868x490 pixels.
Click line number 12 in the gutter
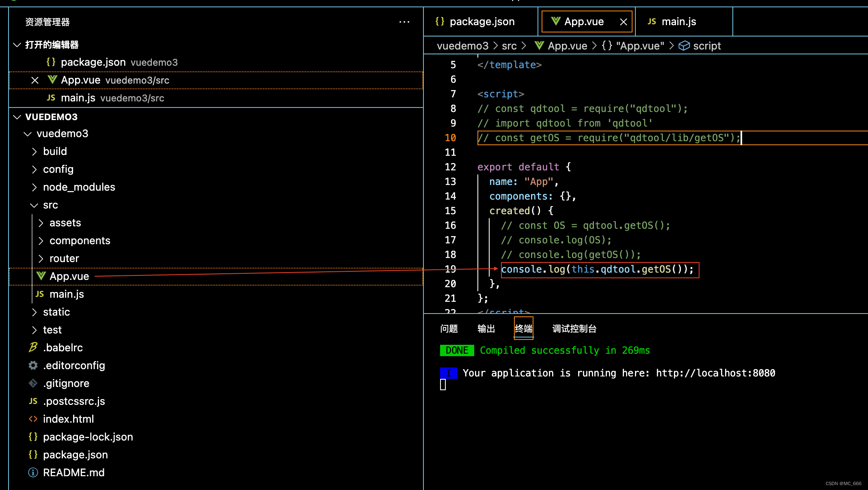tap(450, 167)
